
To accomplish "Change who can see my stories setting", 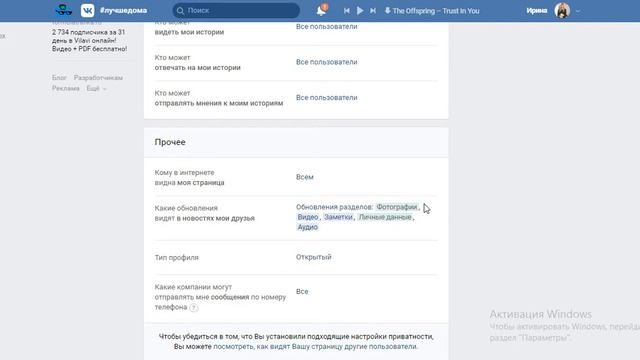I will [327, 27].
